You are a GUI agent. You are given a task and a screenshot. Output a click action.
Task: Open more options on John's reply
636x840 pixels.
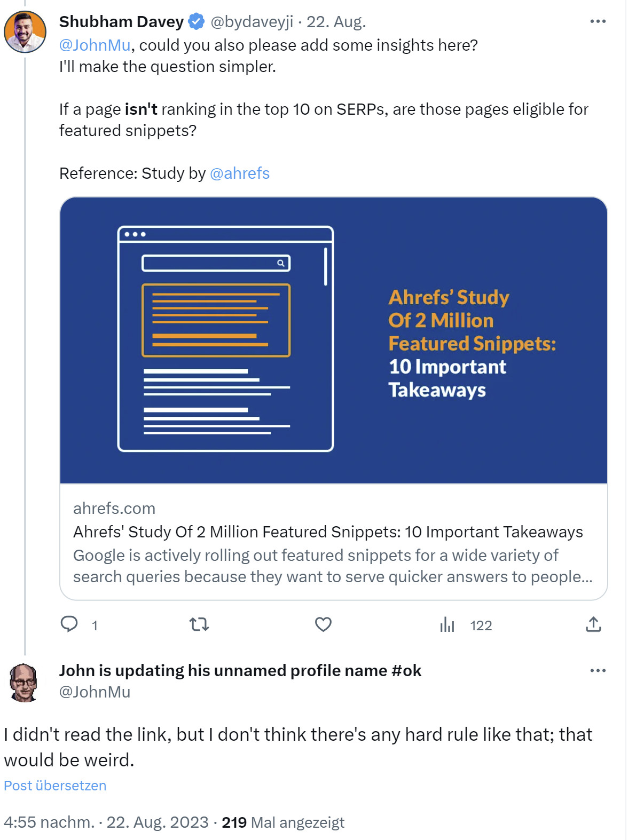(599, 670)
